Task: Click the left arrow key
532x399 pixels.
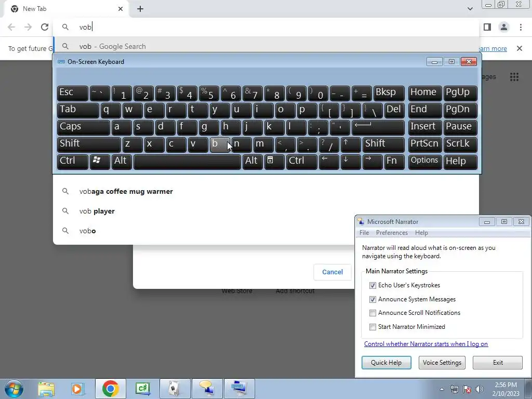Action: point(329,161)
